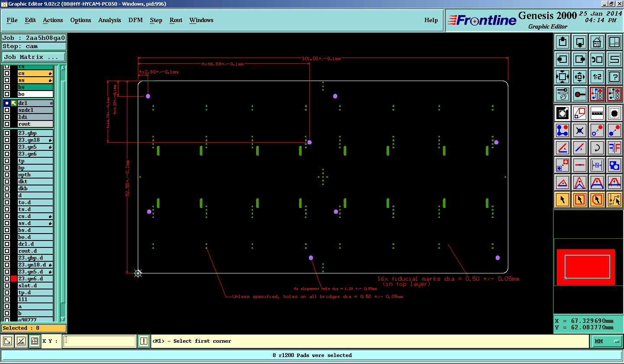Open the MM units dropdown
The image size is (624, 364).
click(x=607, y=341)
